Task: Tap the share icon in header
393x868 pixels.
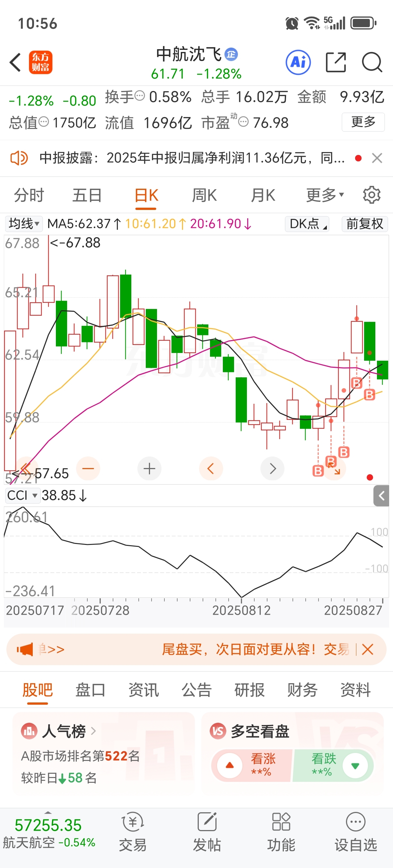Action: [x=336, y=62]
